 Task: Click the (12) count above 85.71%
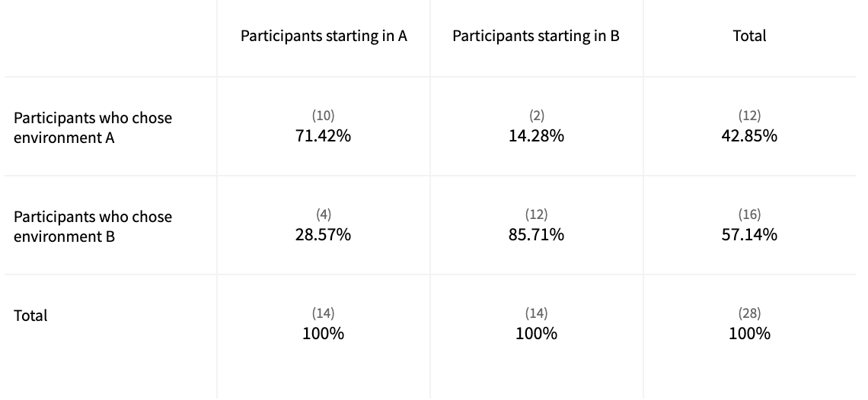pyautogui.click(x=536, y=214)
